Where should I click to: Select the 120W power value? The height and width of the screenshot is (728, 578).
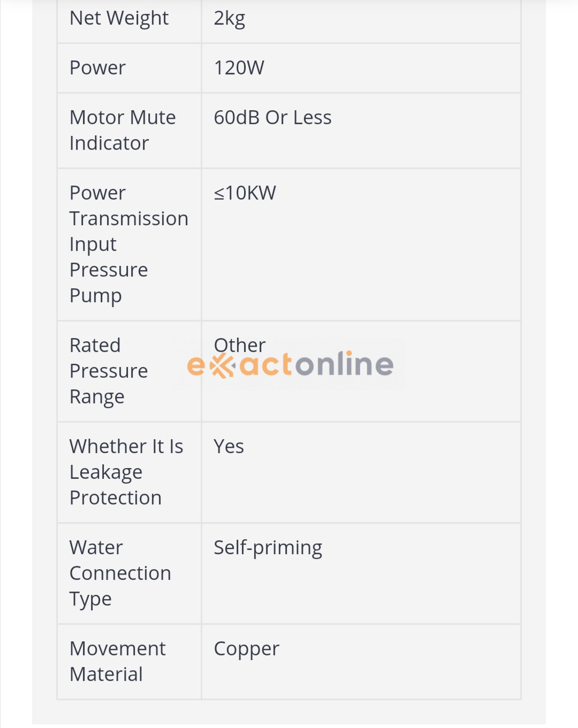239,68
